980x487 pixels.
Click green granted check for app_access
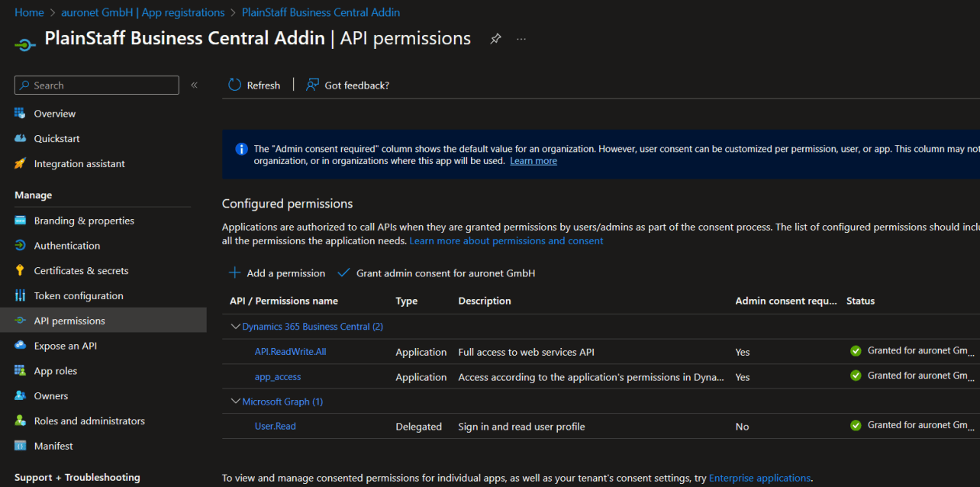[856, 376]
